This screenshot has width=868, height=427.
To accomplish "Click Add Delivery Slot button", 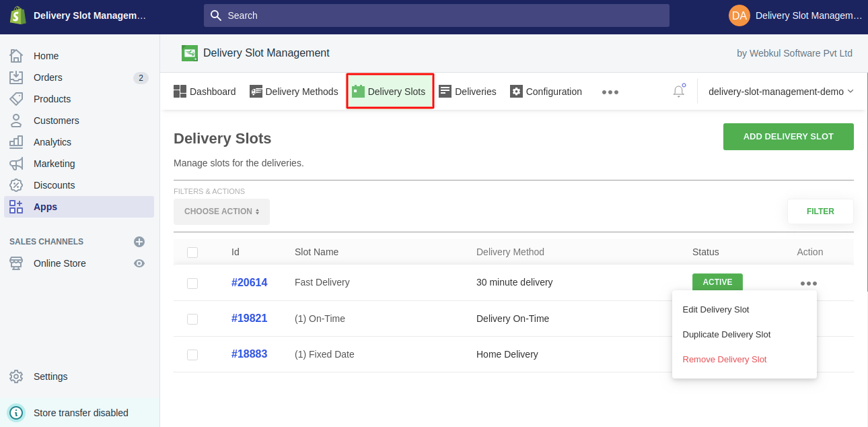I will (789, 137).
